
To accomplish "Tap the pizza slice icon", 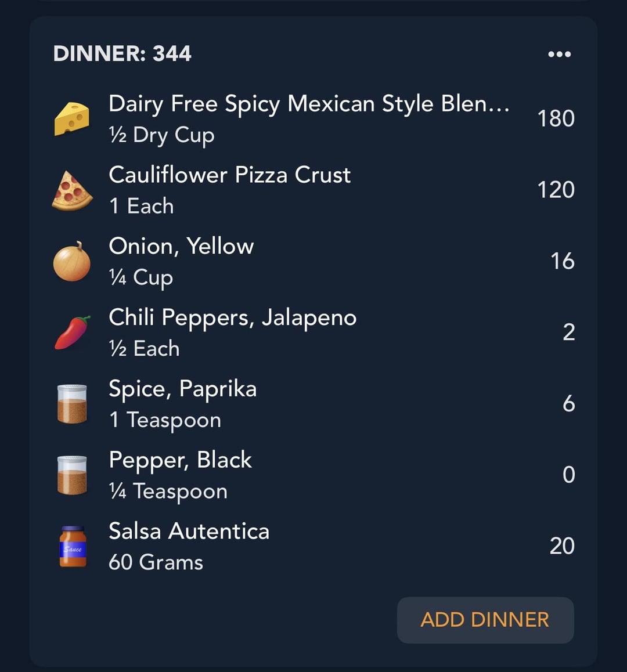I will pyautogui.click(x=71, y=191).
